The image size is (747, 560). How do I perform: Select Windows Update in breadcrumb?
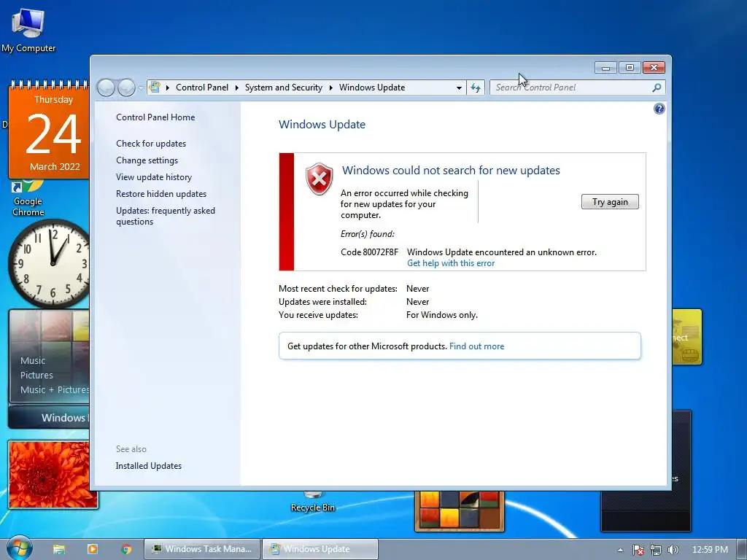372,87
